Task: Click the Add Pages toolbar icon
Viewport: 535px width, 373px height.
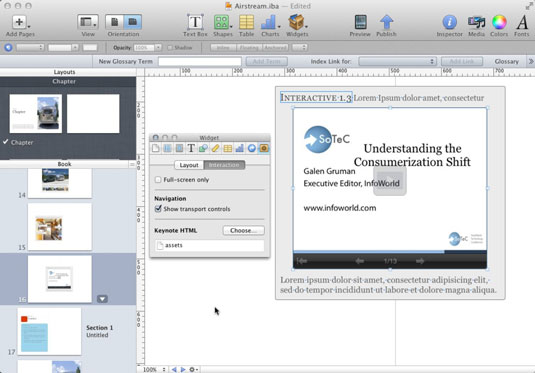Action: click(20, 23)
